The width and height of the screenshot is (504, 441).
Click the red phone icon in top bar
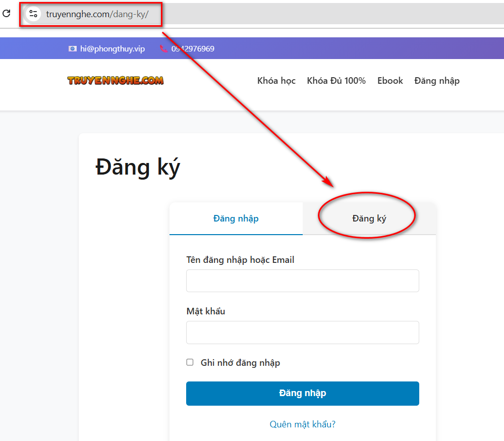163,49
